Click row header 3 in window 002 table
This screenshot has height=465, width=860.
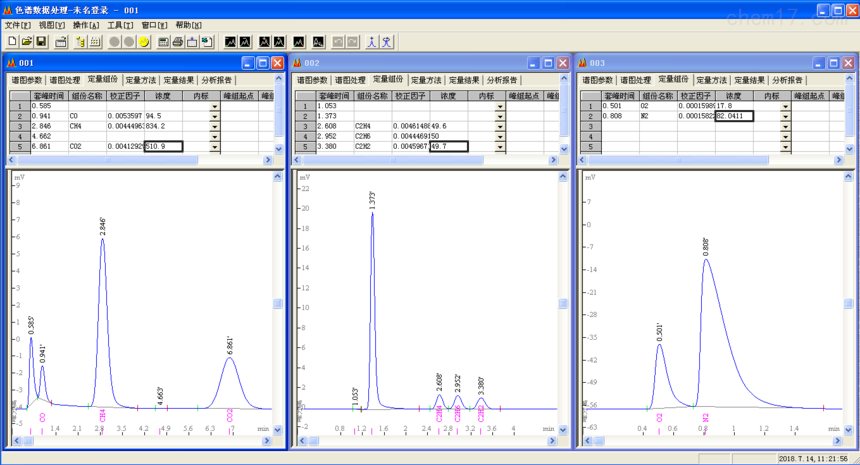[304, 126]
